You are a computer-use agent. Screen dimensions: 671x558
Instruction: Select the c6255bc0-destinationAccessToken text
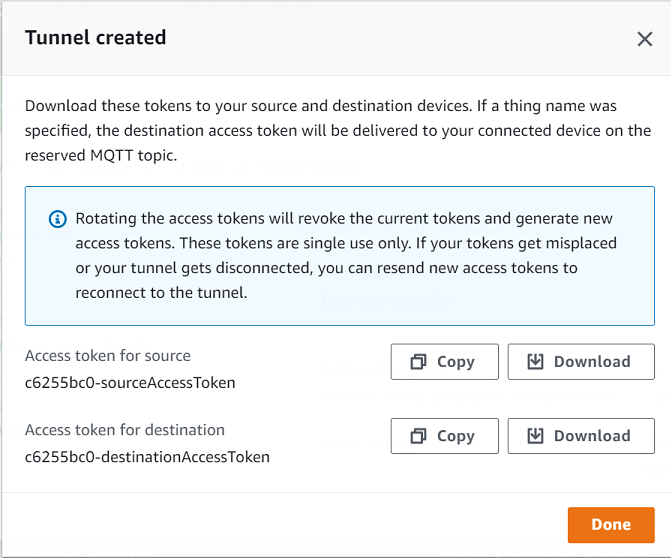(147, 457)
